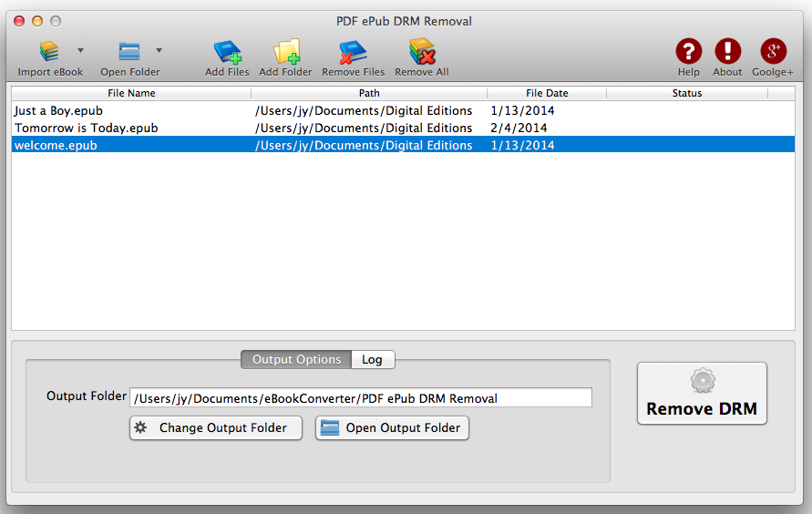The image size is (812, 514).
Task: Click the Import eBook books icon
Action: tap(50, 51)
